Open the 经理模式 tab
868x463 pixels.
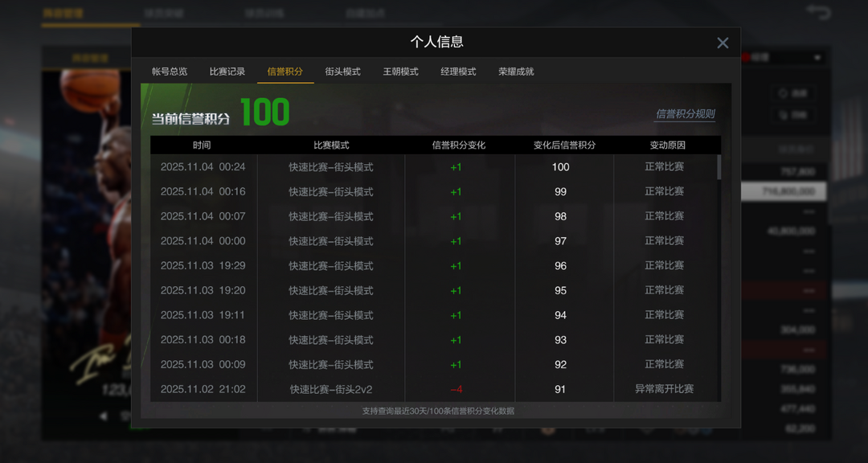[x=458, y=72]
